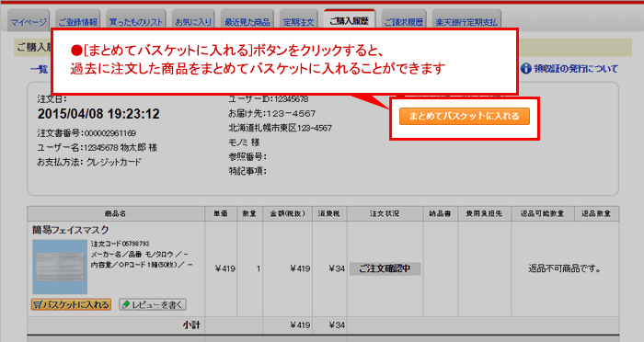
Task: Go to 最近見た商品 tab
Action: 247,21
